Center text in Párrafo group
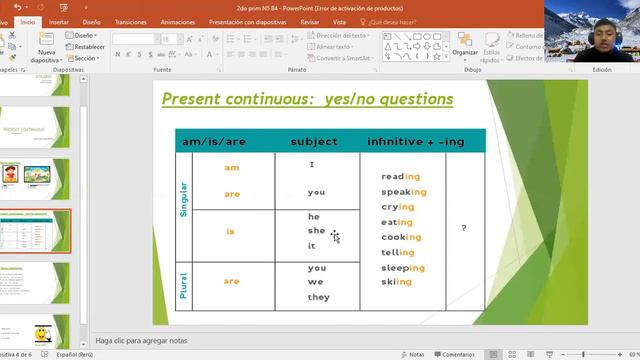Screen dimensions: 640x360 point(242,54)
